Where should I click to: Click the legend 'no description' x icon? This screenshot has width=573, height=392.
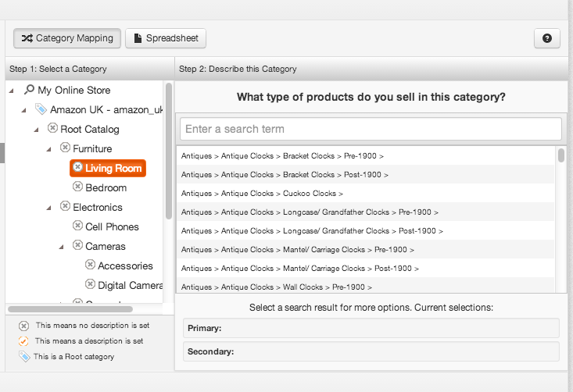click(23, 326)
